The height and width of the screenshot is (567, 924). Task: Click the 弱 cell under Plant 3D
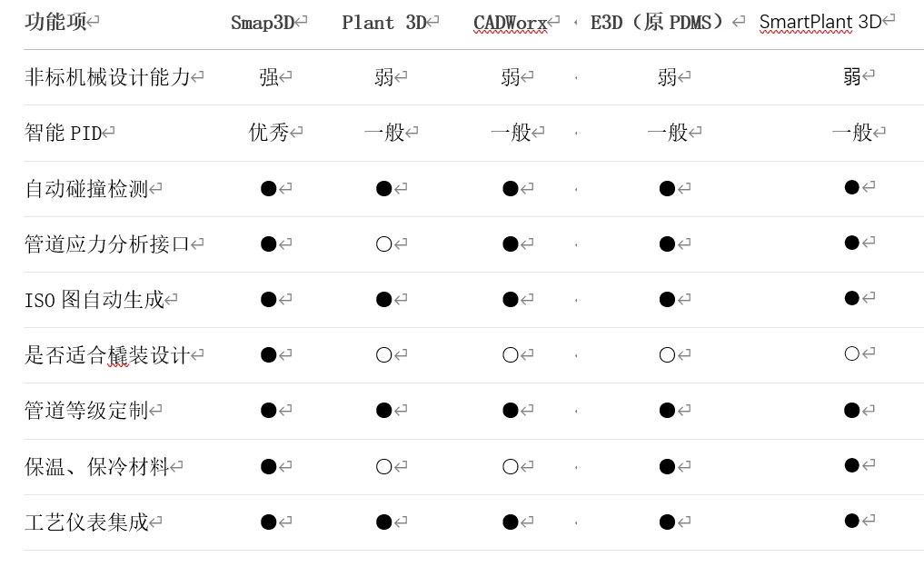pyautogui.click(x=383, y=78)
